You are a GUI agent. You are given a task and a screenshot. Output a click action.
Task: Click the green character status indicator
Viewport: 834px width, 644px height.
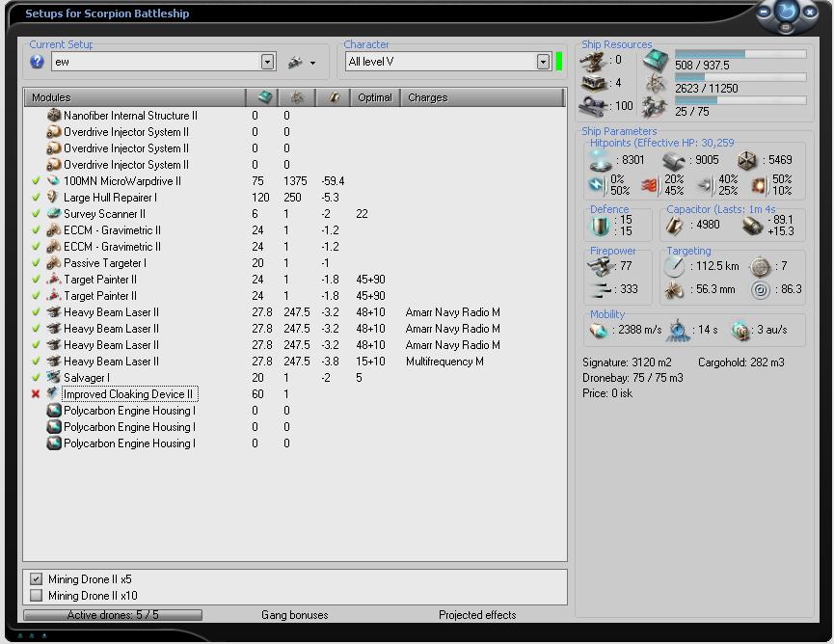coord(558,61)
